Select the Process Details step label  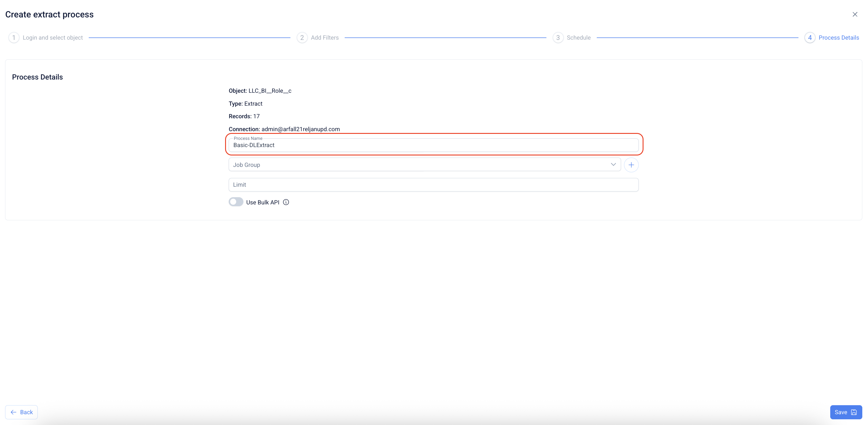click(838, 38)
